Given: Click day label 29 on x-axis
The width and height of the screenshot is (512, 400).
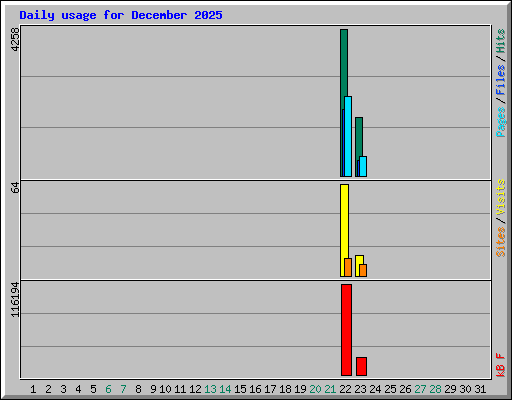Looking at the screenshot, I should (x=450, y=389).
